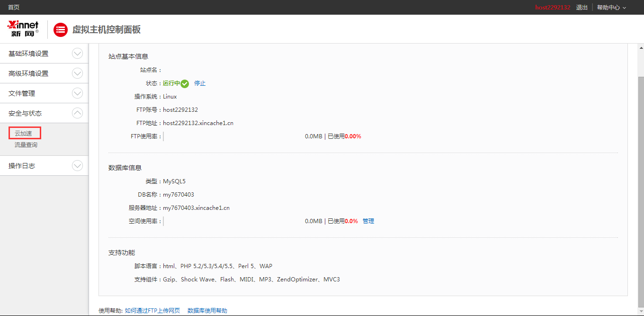Collapse 安全与状态 section chevron

coord(77,113)
